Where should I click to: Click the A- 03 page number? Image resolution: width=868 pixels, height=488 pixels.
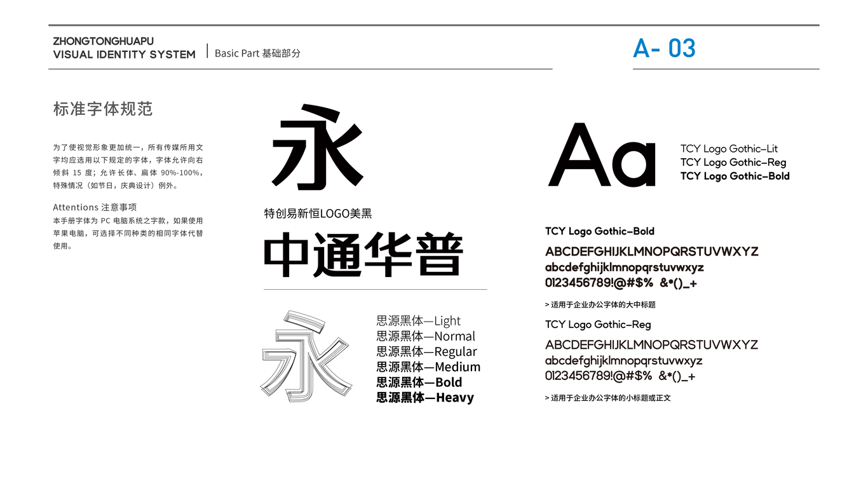pos(665,48)
